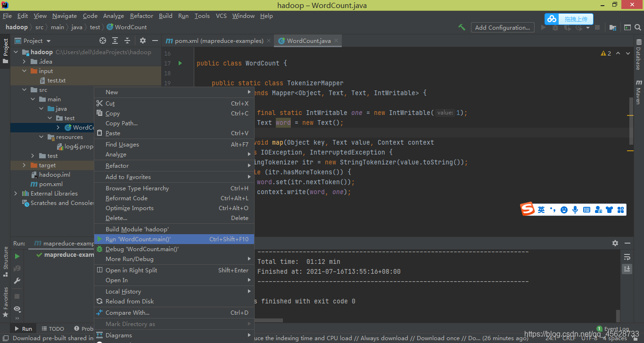Toggle scroll to end in Run console
The width and height of the screenshot is (644, 343).
point(627,269)
